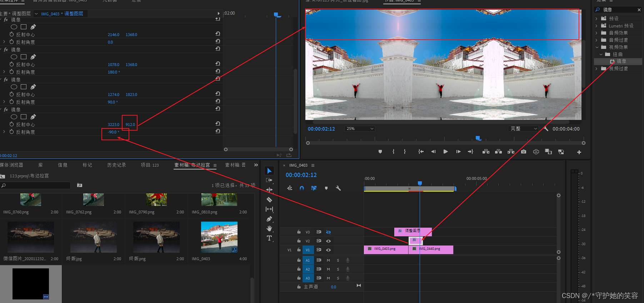Hide the V1 track output eye
Viewport: 644px width, 303px height.
click(x=329, y=250)
